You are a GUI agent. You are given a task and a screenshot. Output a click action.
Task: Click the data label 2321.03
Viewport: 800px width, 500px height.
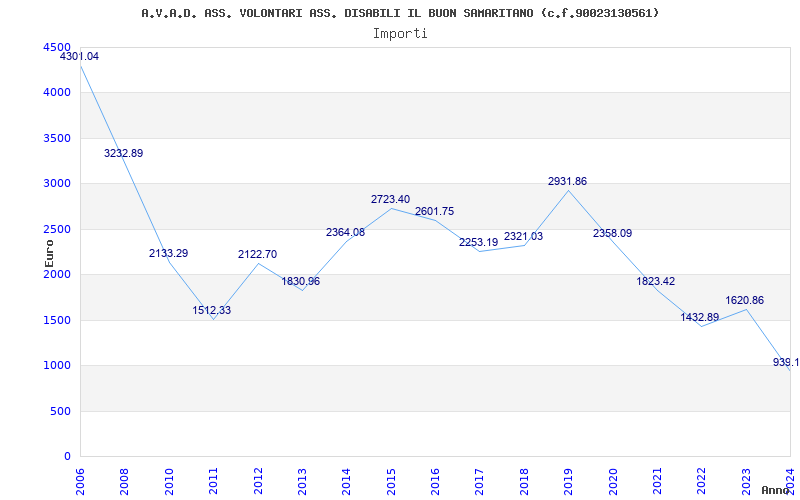click(x=523, y=236)
